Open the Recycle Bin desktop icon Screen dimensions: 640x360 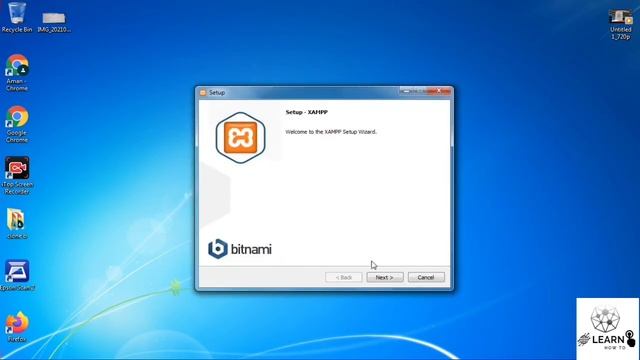tap(17, 17)
